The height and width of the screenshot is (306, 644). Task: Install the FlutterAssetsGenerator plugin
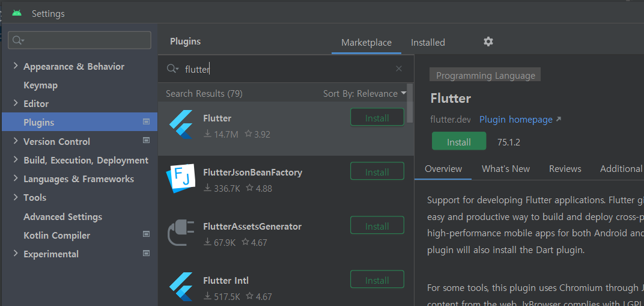tap(377, 226)
